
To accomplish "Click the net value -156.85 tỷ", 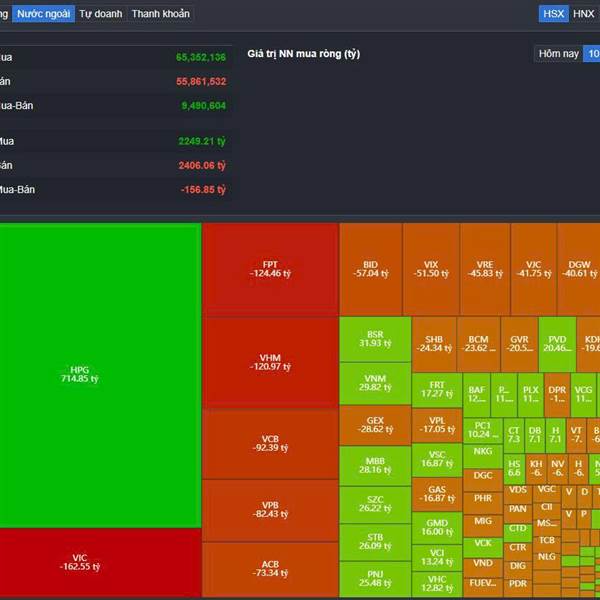I will (203, 189).
